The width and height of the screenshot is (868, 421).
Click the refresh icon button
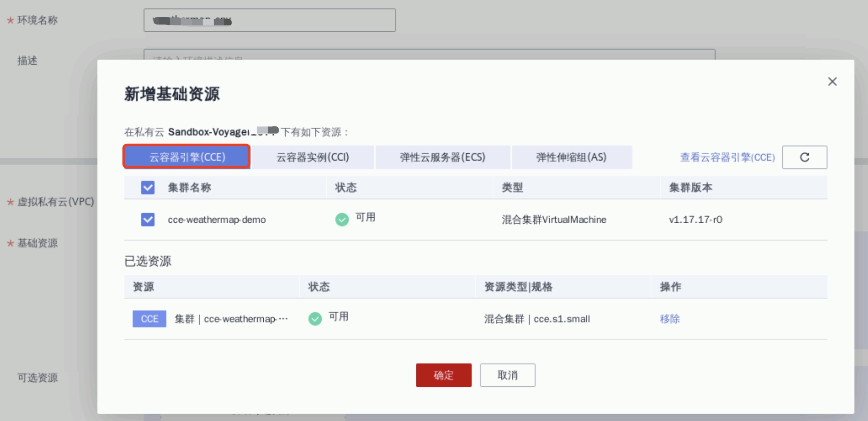[x=804, y=157]
